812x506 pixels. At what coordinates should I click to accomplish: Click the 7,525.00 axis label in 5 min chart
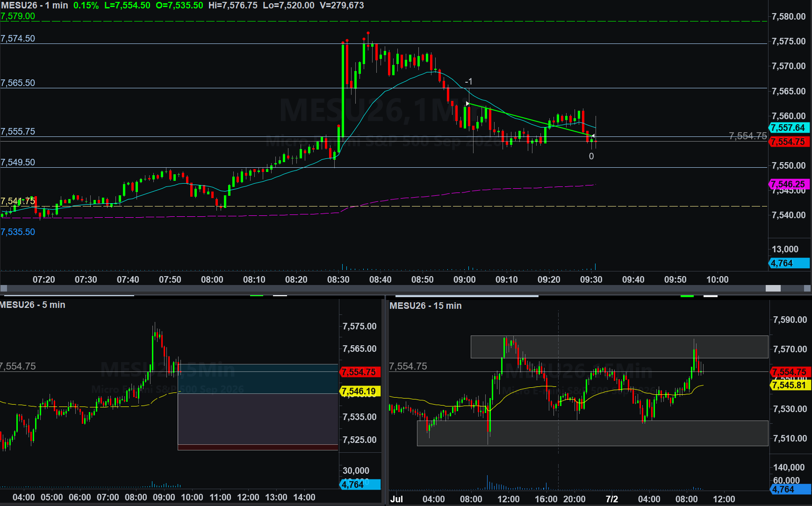[359, 440]
